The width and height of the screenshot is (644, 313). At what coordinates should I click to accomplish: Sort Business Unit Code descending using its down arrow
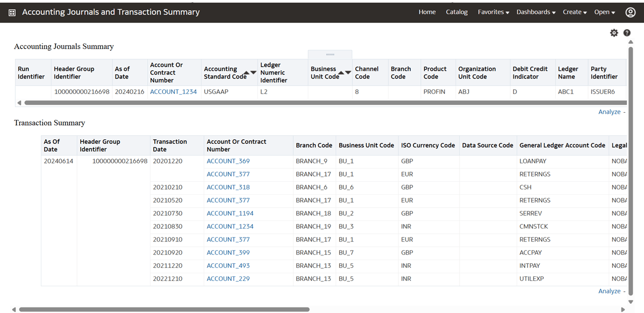pyautogui.click(x=348, y=72)
